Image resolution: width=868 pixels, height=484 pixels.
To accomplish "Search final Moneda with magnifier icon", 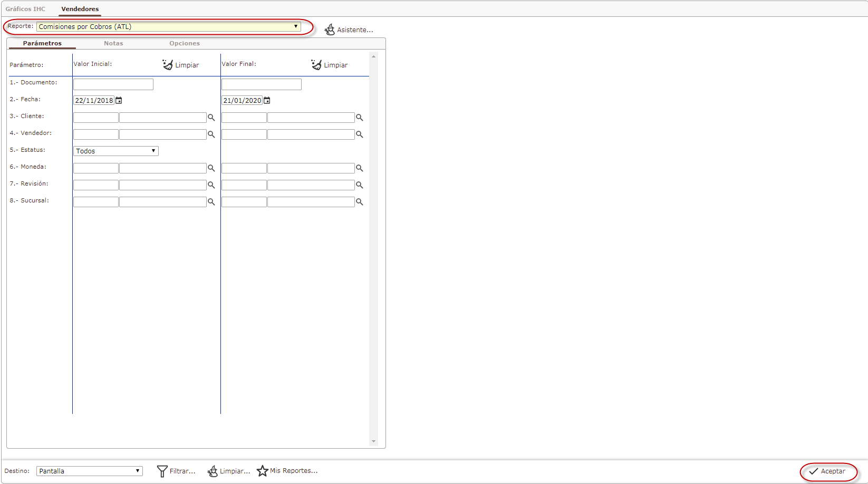I will point(359,168).
